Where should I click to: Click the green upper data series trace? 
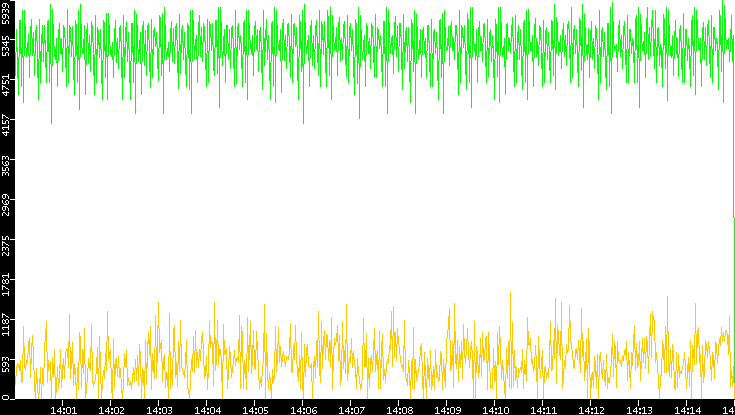tap(375, 47)
